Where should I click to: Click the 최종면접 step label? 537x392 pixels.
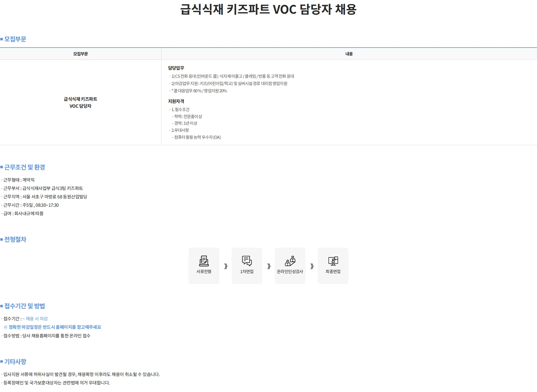(x=333, y=271)
